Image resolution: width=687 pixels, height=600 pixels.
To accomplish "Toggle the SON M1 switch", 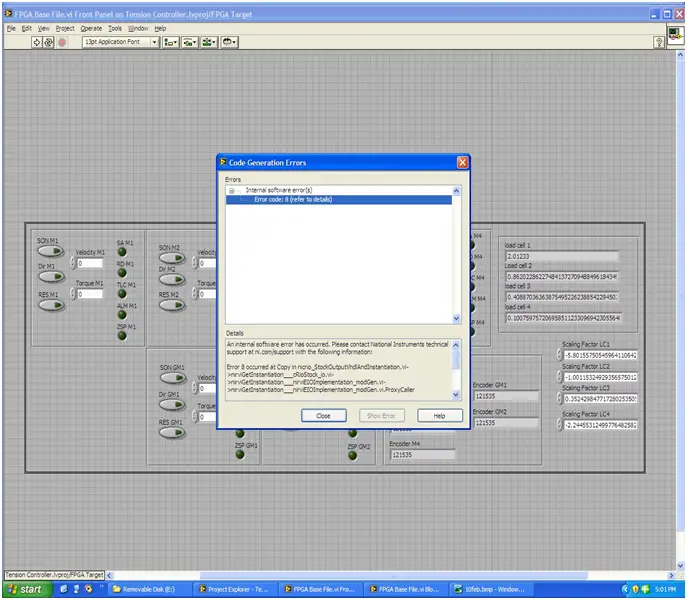I will tap(51, 251).
